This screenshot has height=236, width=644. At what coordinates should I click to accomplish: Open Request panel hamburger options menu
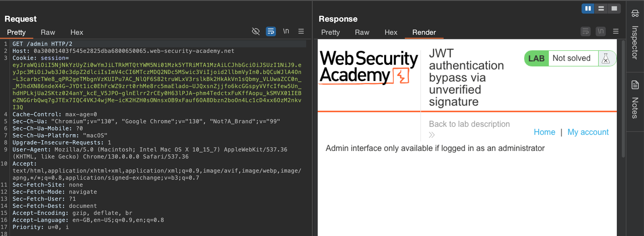coord(301,31)
